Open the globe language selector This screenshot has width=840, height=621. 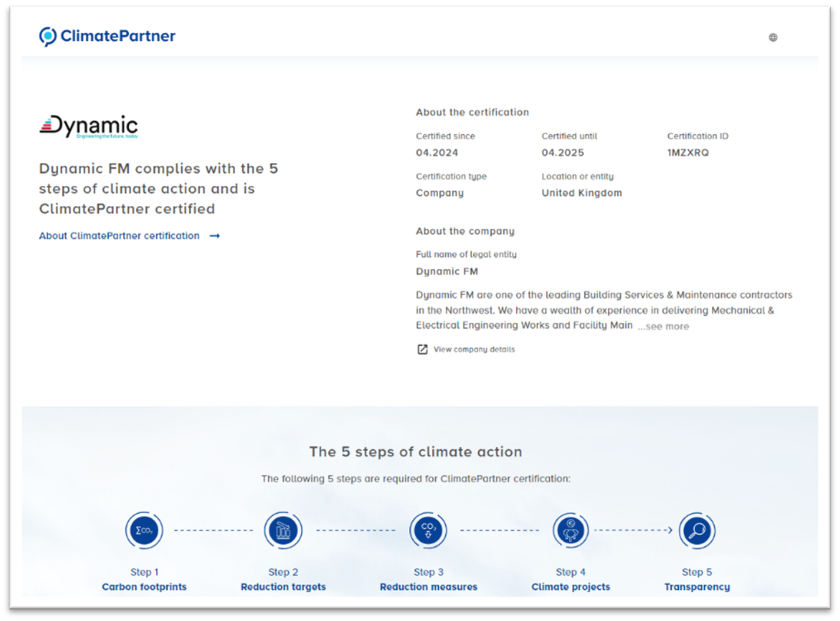coord(774,36)
